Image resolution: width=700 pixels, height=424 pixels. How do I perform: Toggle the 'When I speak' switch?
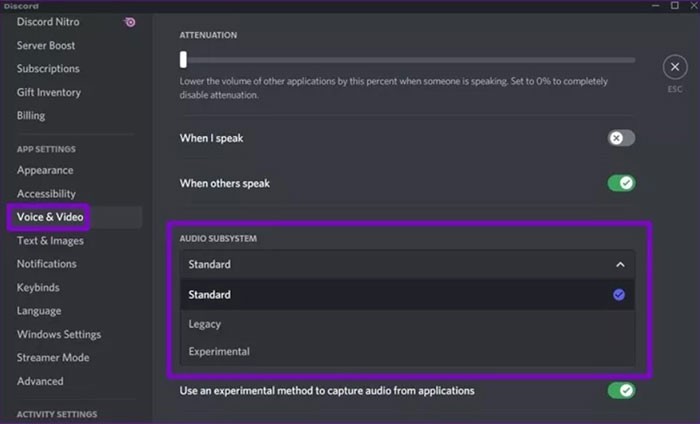(x=621, y=138)
